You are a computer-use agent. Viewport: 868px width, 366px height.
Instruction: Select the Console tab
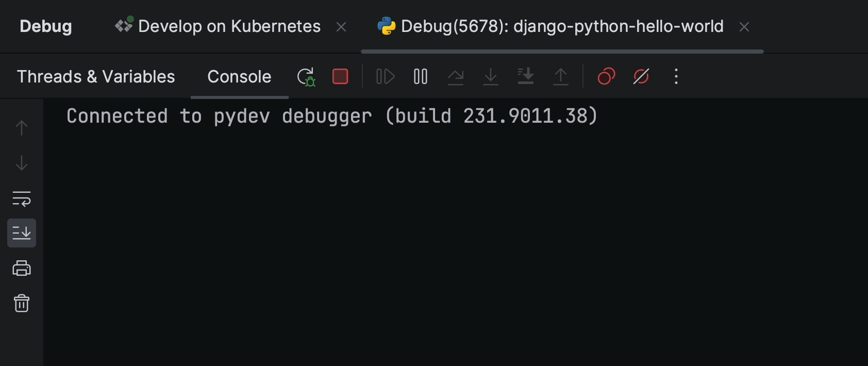[x=239, y=77]
